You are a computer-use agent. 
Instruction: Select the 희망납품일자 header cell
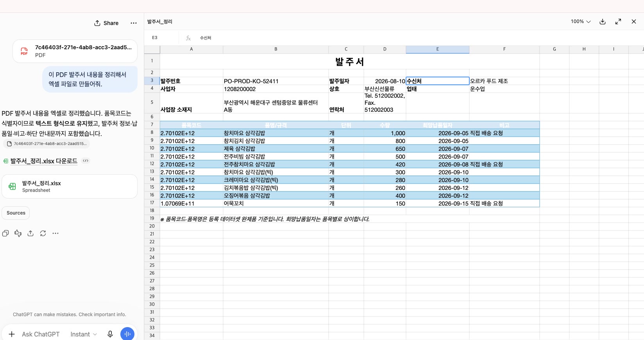(x=438, y=125)
